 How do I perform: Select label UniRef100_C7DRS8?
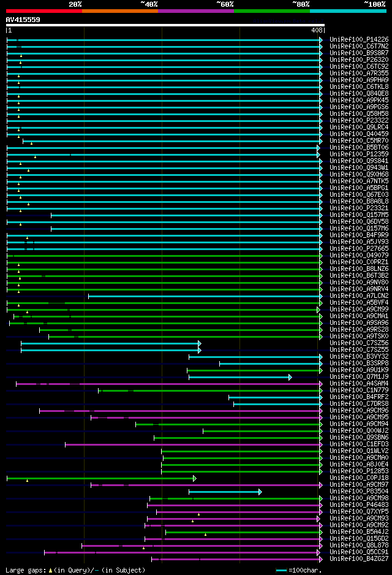coord(359,404)
